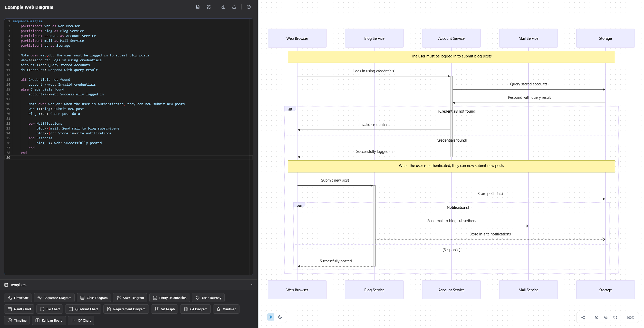Click the 'alt' block label in diagram
This screenshot has height=328, width=644.
click(290, 109)
